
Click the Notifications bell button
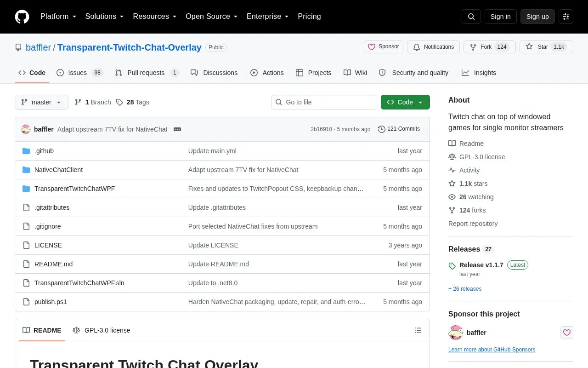coord(433,47)
